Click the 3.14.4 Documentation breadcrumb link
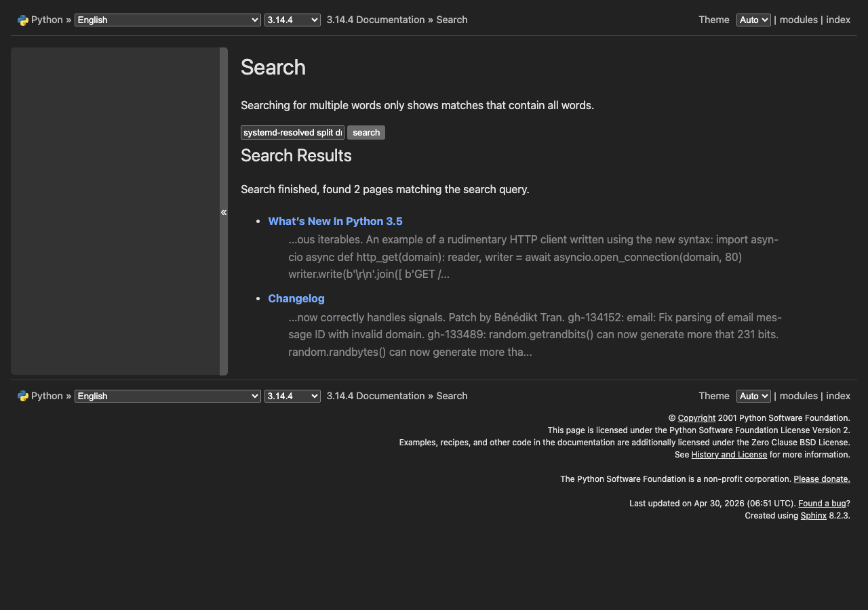868x610 pixels. 375,19
